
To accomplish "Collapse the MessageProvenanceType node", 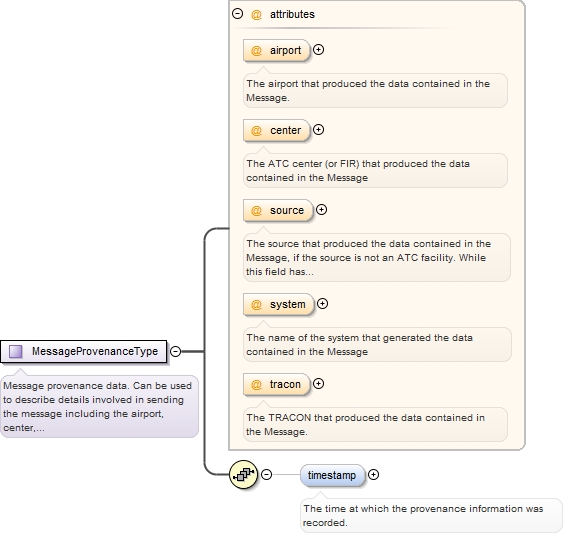I will point(176,351).
